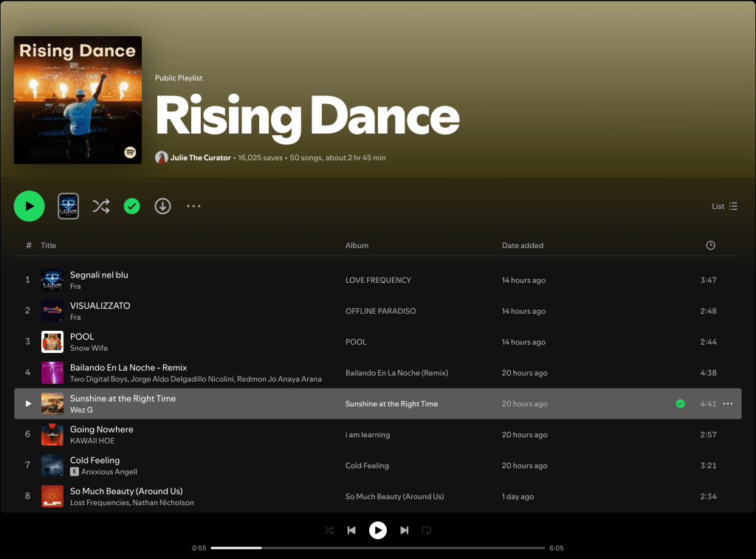Click the POOL track cover thumbnail
The height and width of the screenshot is (559, 756).
coord(52,342)
